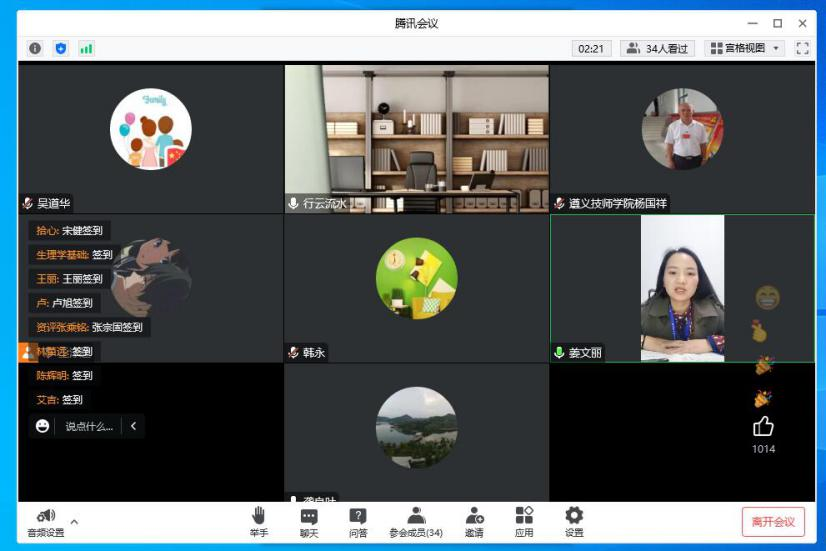826x551 pixels.
Task: Select 姜文丽 speaker video
Action: coord(683,288)
